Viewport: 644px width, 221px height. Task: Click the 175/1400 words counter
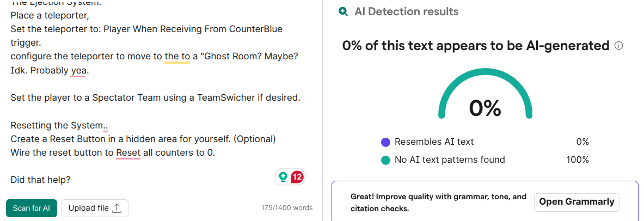287,208
